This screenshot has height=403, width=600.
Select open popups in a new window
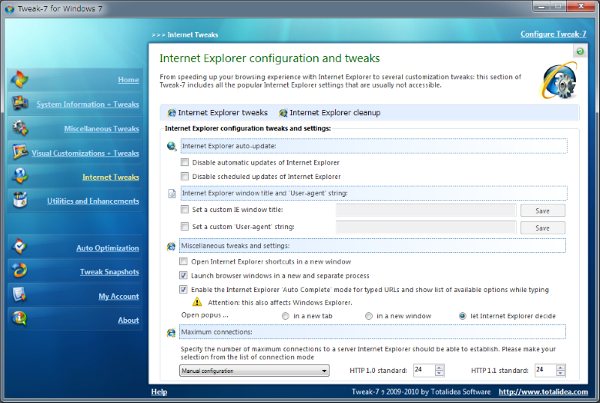click(x=368, y=316)
